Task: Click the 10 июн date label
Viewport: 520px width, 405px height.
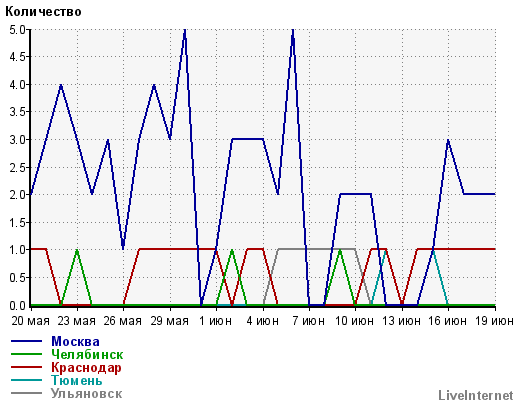Action: point(354,321)
